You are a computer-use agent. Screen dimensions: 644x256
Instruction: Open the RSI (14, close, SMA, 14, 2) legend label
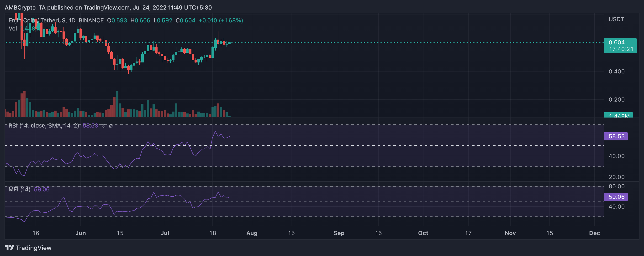[44, 126]
